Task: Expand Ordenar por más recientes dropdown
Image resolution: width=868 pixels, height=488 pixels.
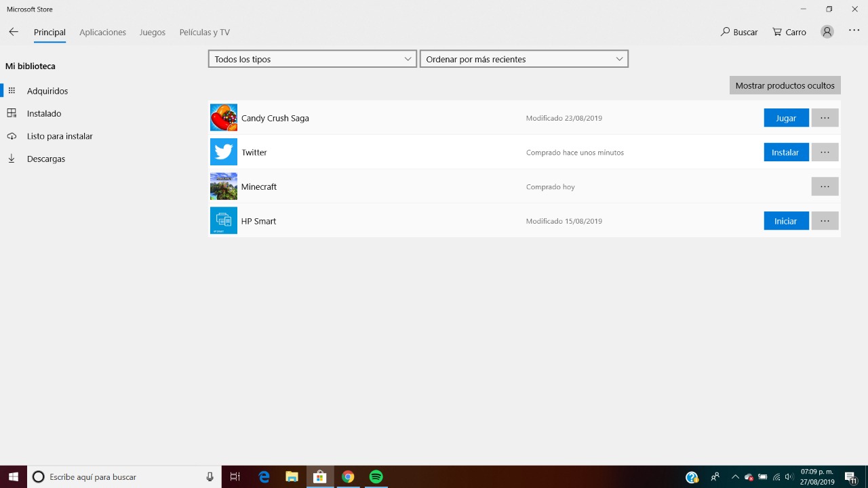Action: point(524,59)
